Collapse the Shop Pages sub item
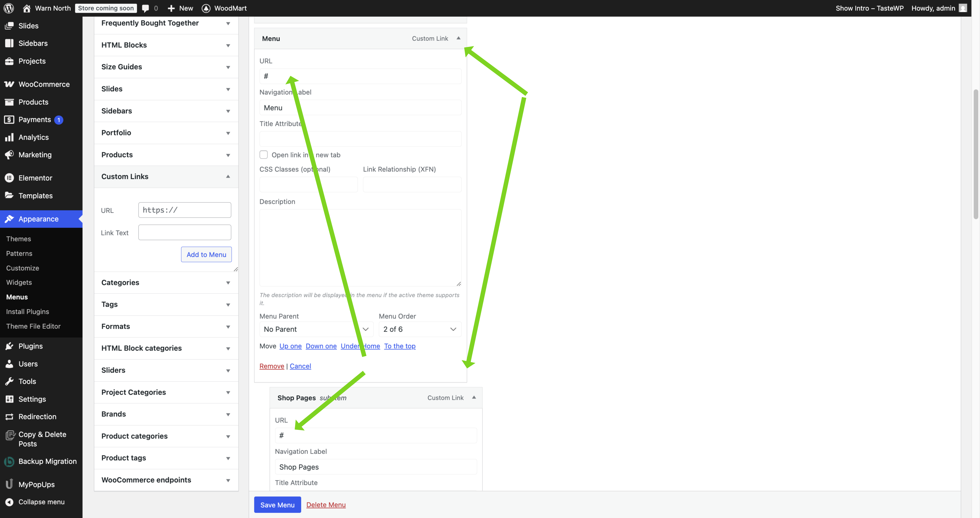The image size is (980, 518). pos(474,397)
